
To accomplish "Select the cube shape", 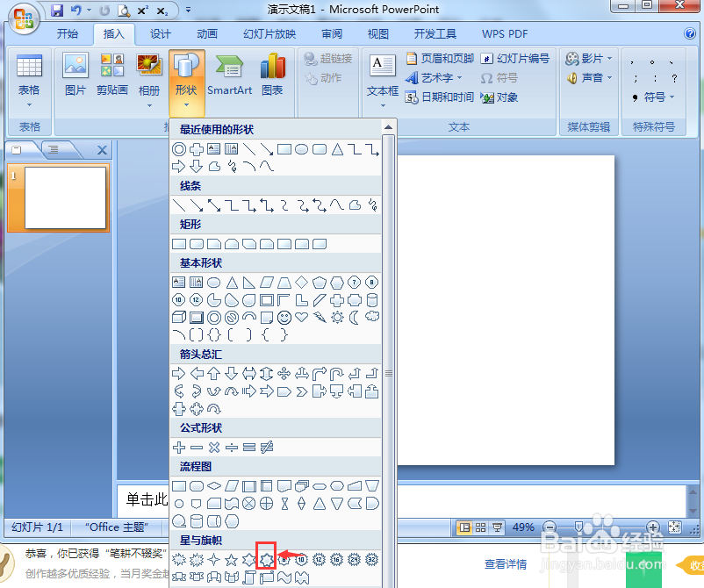I will (179, 318).
